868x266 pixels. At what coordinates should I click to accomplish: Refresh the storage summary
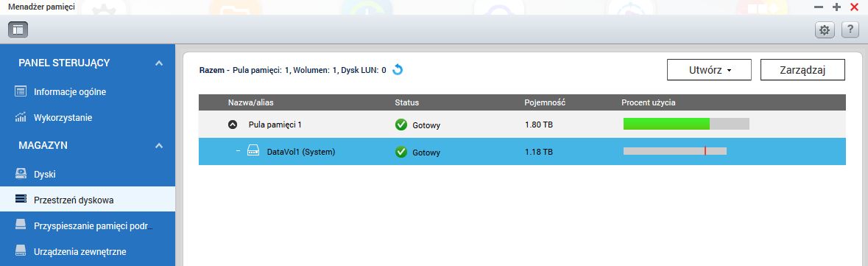[x=398, y=70]
